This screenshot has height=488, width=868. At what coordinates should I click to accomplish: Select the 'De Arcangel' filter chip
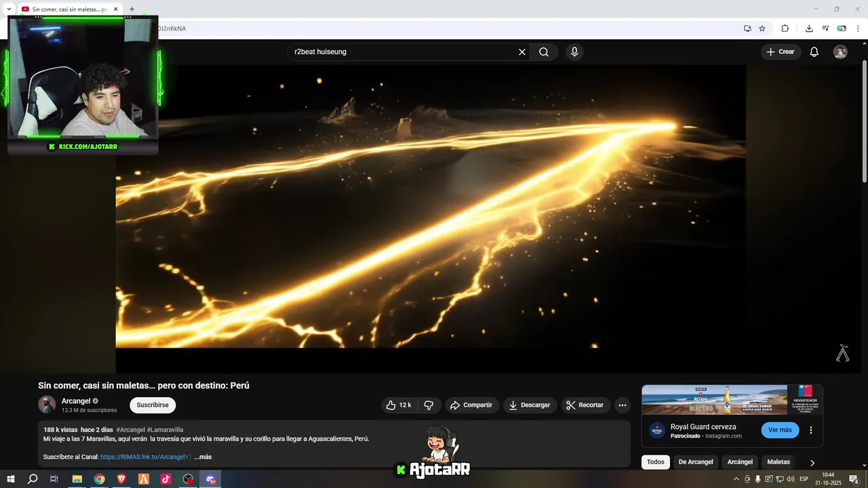click(x=696, y=462)
